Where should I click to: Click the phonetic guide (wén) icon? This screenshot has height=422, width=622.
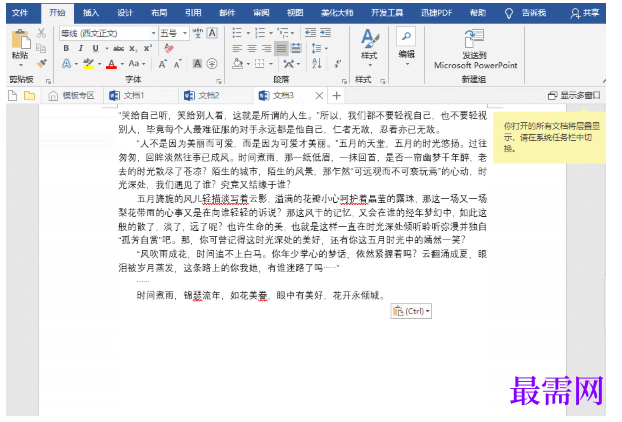click(x=197, y=33)
